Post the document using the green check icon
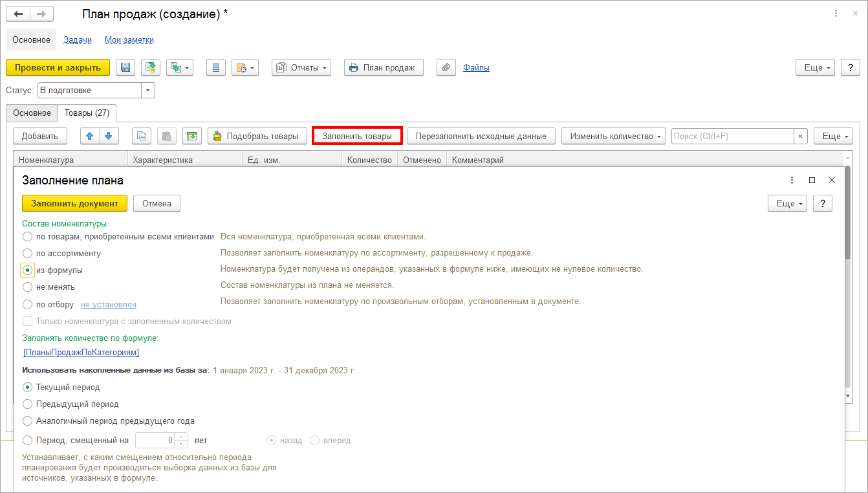 coord(151,67)
